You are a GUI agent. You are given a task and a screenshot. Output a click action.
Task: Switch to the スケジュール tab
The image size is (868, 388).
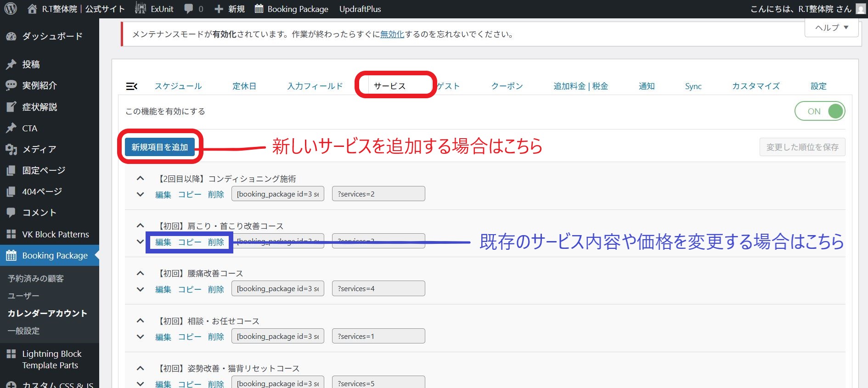[178, 86]
